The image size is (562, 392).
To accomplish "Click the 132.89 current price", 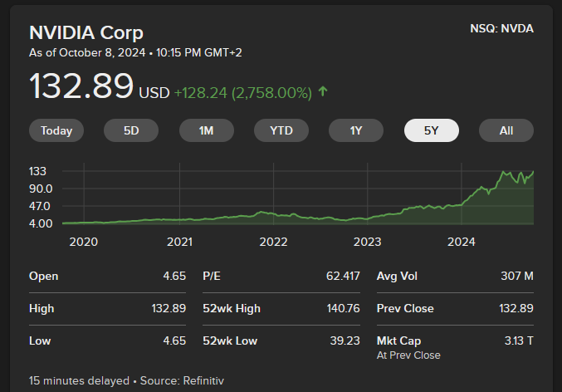I will (x=81, y=87).
